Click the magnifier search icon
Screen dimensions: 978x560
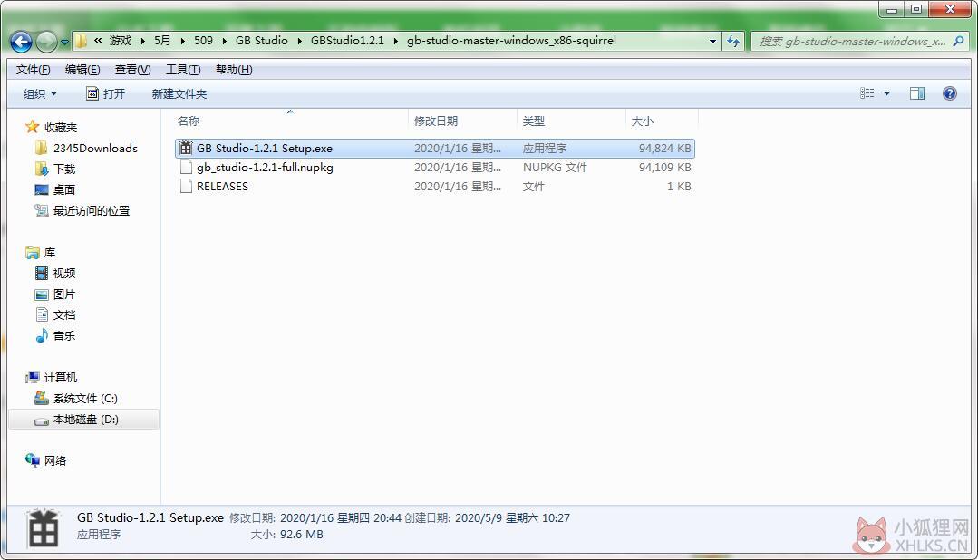[x=959, y=41]
